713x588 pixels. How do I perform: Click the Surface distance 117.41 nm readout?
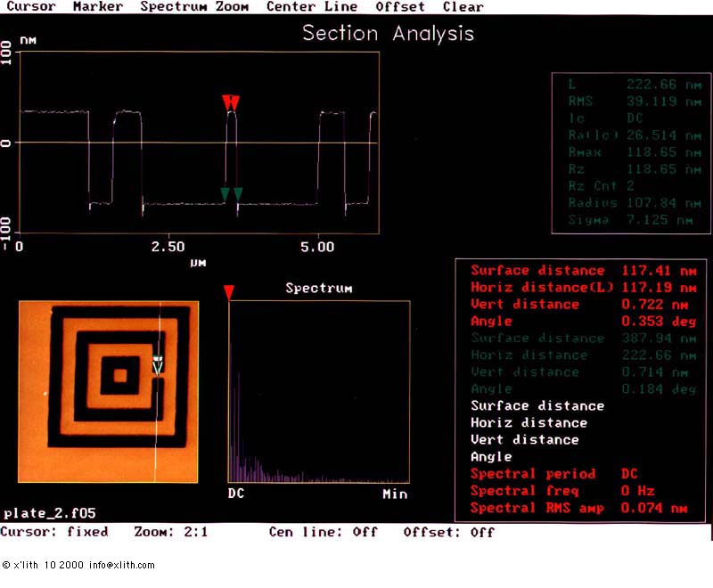point(584,270)
